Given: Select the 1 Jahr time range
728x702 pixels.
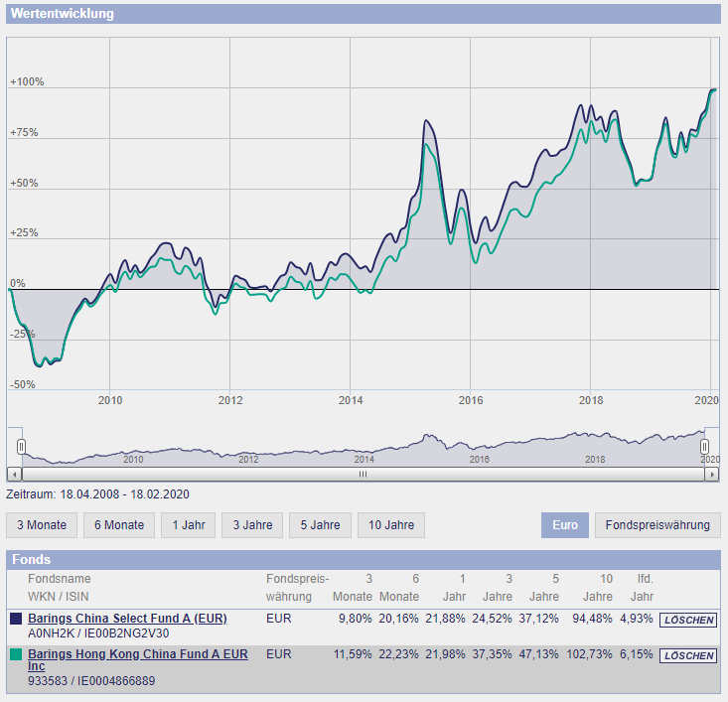Looking at the screenshot, I should pos(188,525).
